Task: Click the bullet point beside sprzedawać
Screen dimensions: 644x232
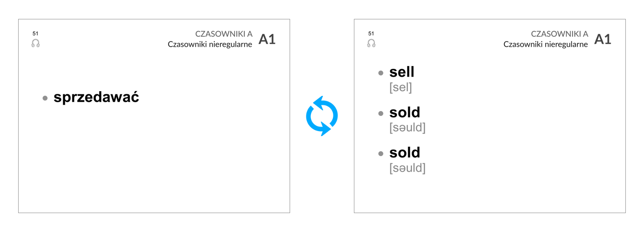Action: coord(45,98)
